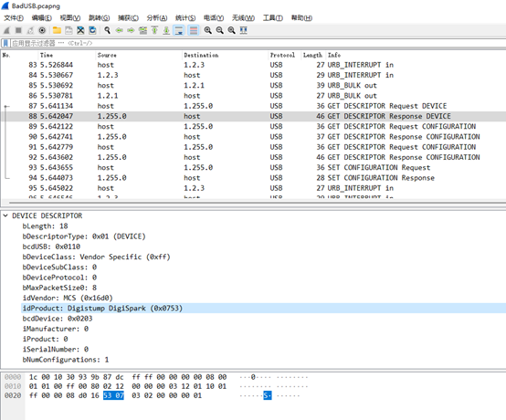Select packet 90 Response CONFIGURATION row

254,137
